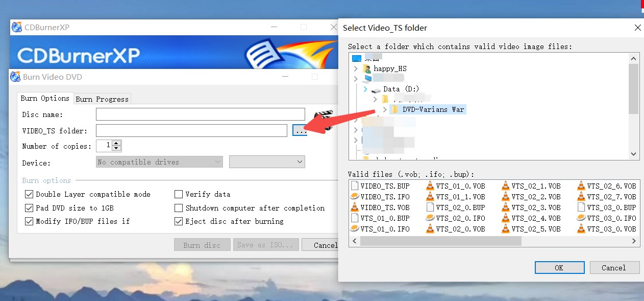
Task: Cancel the Select Video_TS folder dialog
Action: click(614, 267)
